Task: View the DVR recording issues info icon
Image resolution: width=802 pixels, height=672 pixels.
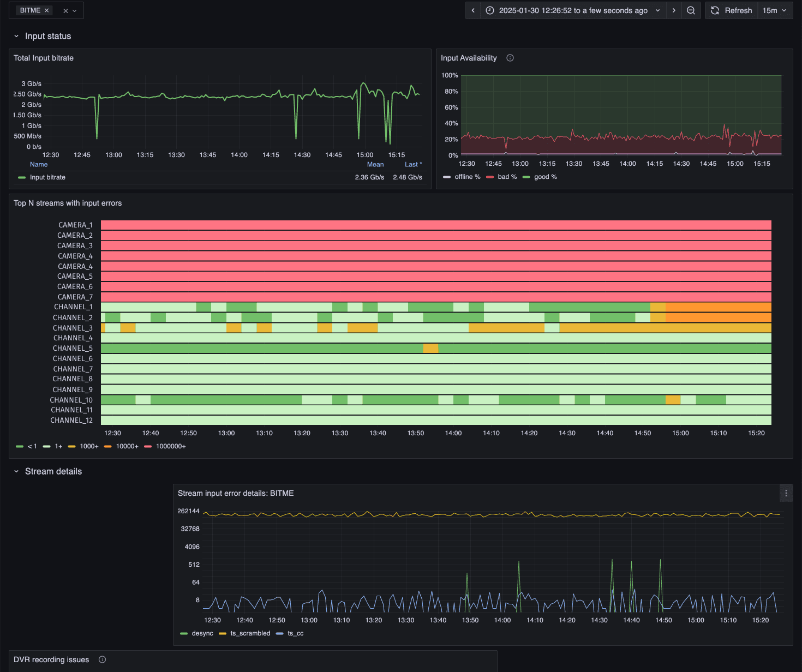Action: (x=102, y=659)
